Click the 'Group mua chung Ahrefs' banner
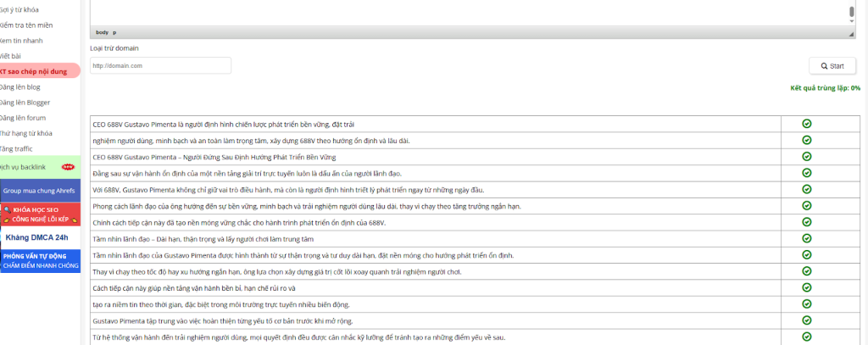Screen dimensions: 868x345 tap(40, 191)
